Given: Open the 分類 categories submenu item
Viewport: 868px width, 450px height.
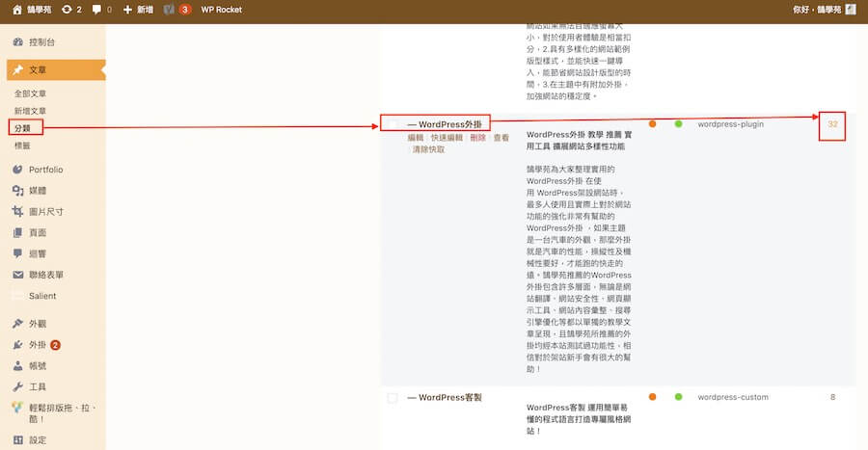Looking at the screenshot, I should pyautogui.click(x=22, y=128).
